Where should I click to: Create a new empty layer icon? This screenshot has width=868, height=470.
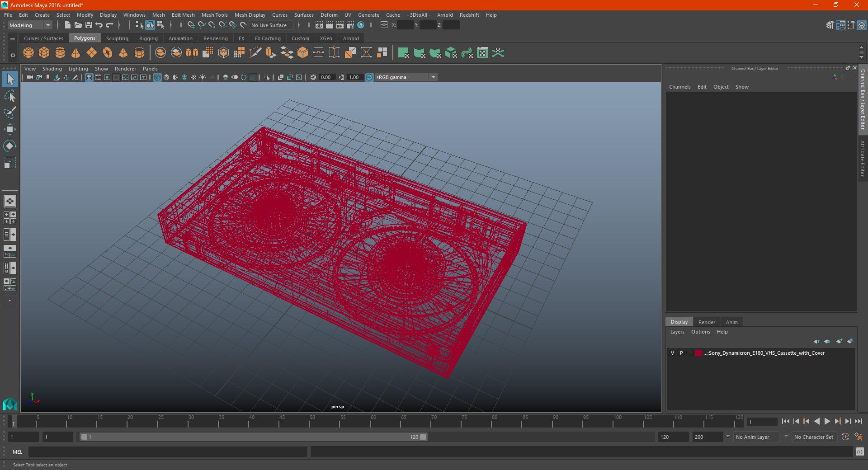[x=840, y=341]
